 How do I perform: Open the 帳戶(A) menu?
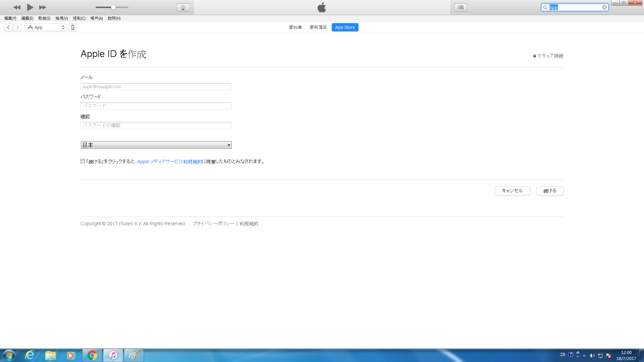pos(96,18)
